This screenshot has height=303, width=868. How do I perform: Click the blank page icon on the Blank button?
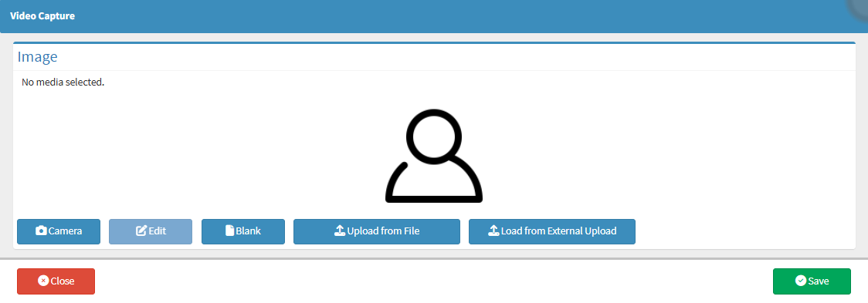click(x=229, y=231)
